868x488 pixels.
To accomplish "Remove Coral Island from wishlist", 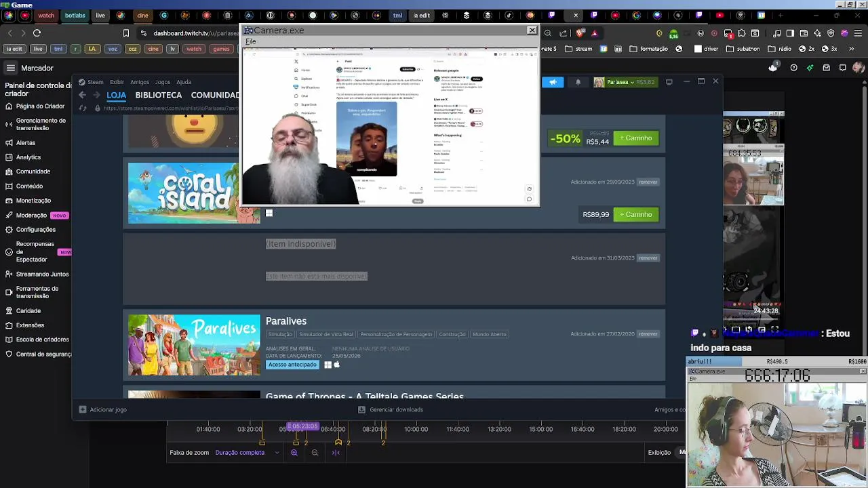I will click(x=648, y=182).
